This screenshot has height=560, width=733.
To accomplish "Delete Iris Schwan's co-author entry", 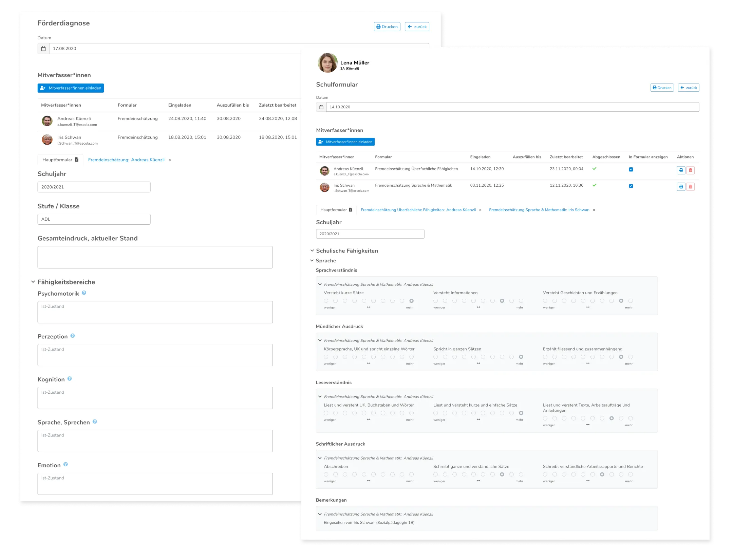I will click(691, 187).
